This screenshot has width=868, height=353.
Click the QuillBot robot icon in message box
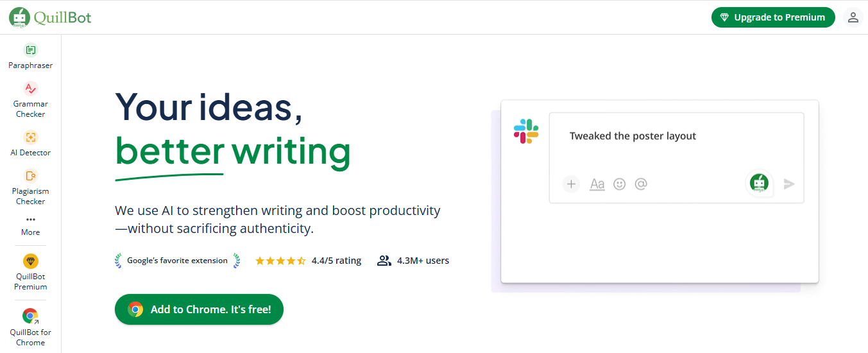[x=759, y=184]
